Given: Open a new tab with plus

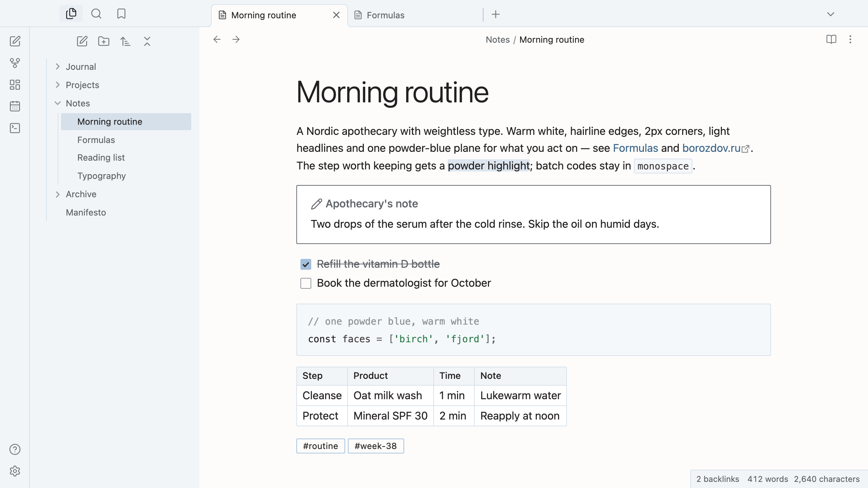Looking at the screenshot, I should coord(496,14).
